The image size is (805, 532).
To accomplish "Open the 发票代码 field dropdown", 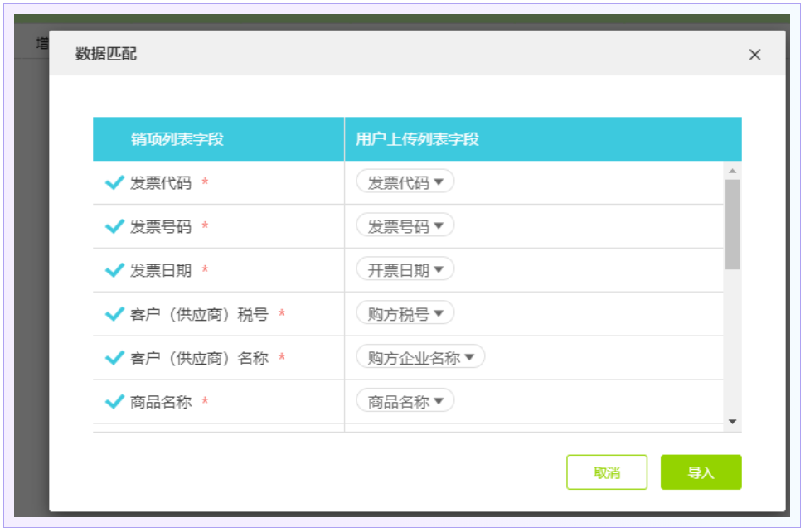I will tap(405, 182).
